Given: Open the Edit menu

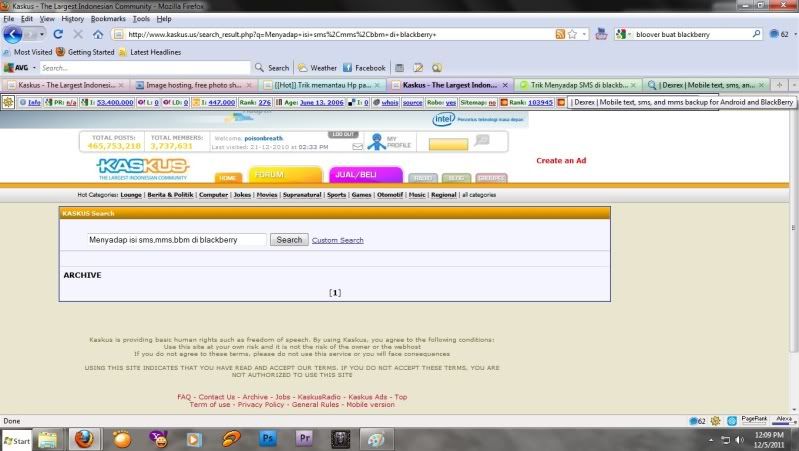Looking at the screenshot, I should click(x=26, y=19).
